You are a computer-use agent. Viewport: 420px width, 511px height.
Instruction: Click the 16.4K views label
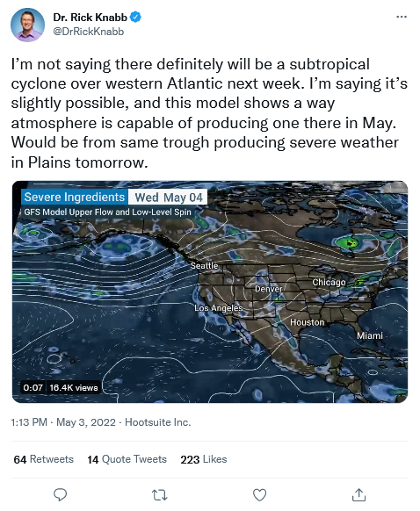[x=74, y=387]
